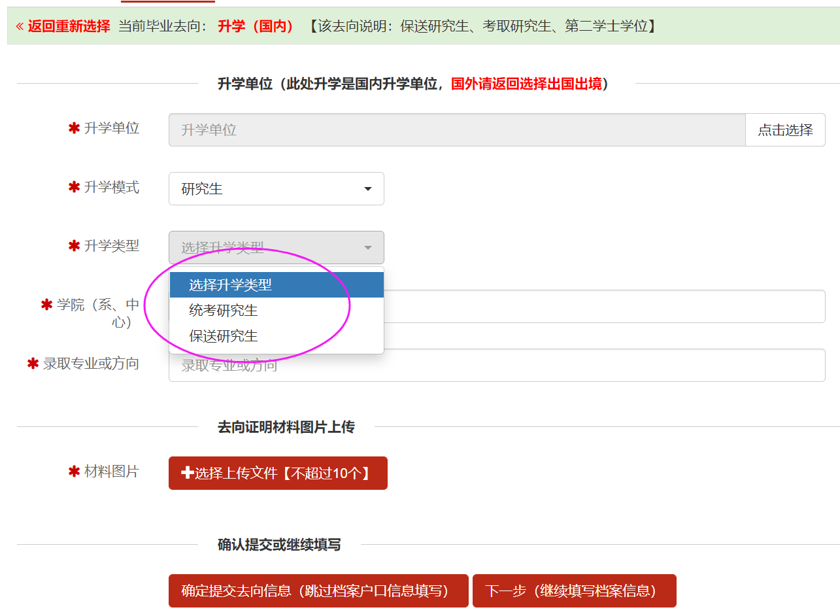The width and height of the screenshot is (840, 616).
Task: Click 下一步（继续填写档案信息） button
Action: pos(574,590)
